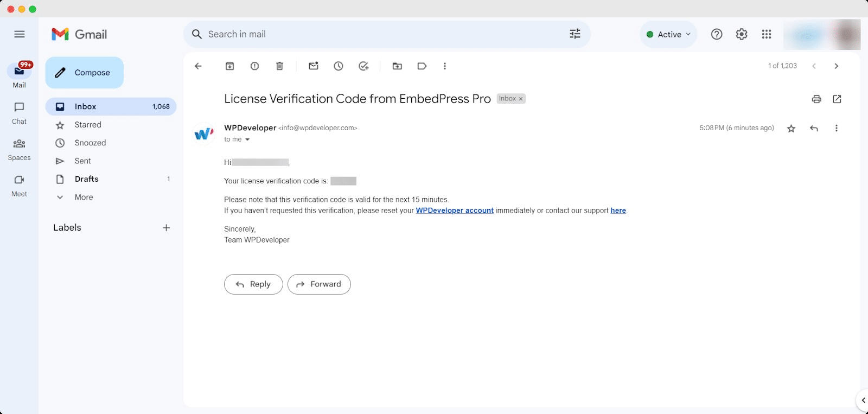The height and width of the screenshot is (414, 868).
Task: Click the 5:08 PM timestamp
Action: click(x=737, y=128)
